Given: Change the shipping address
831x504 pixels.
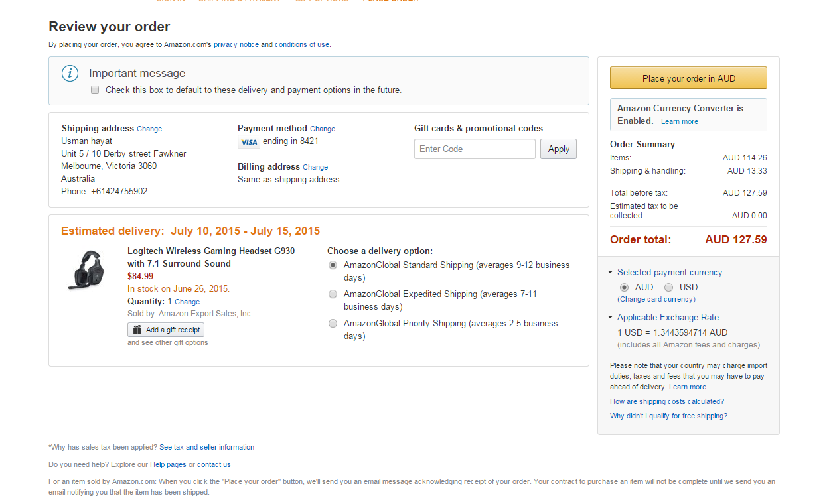Looking at the screenshot, I should pyautogui.click(x=149, y=129).
